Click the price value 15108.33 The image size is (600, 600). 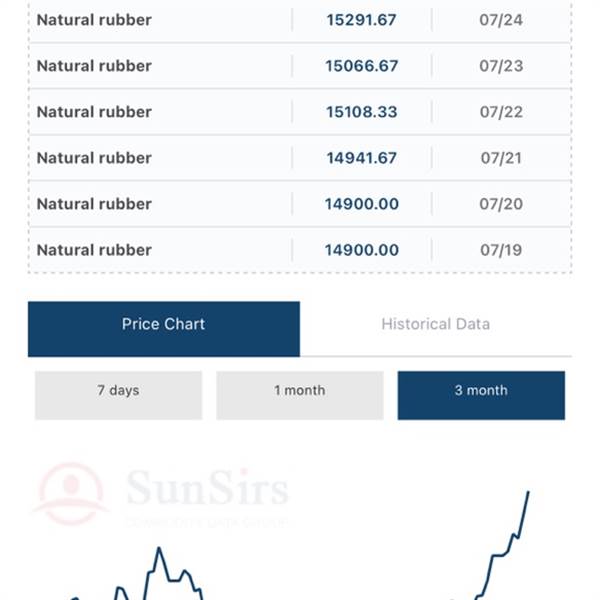coord(362,112)
